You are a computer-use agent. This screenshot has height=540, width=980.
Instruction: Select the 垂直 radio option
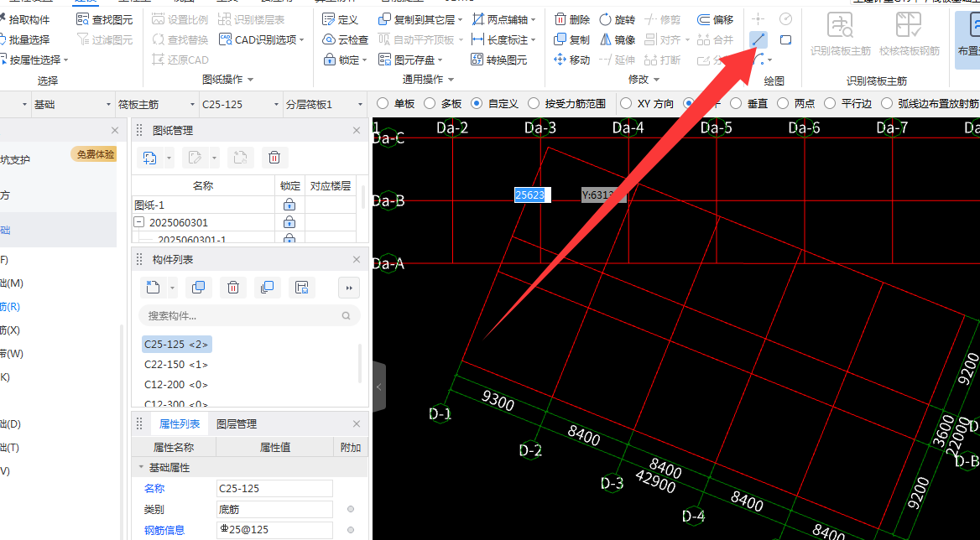pos(736,104)
